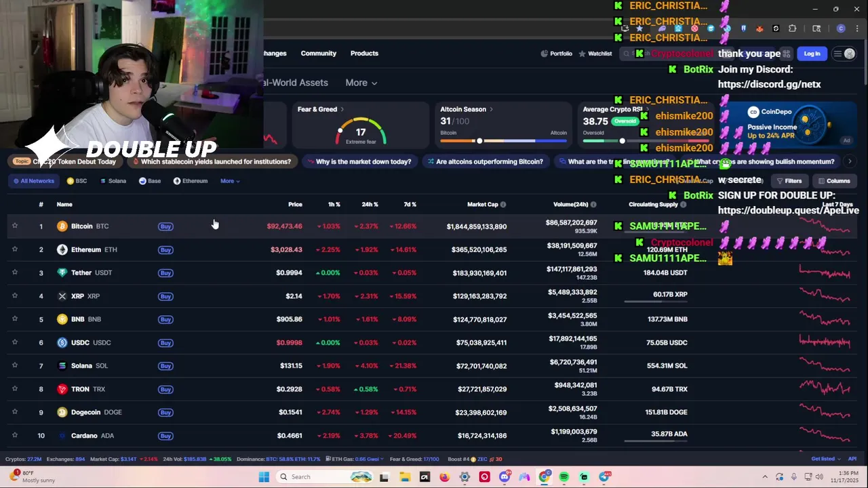Star Bitcoin to add to watchlist

coord(15,226)
